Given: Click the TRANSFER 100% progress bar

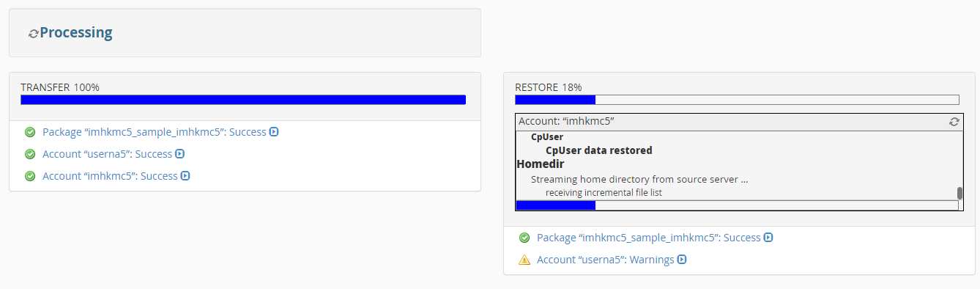Looking at the screenshot, I should pyautogui.click(x=243, y=100).
